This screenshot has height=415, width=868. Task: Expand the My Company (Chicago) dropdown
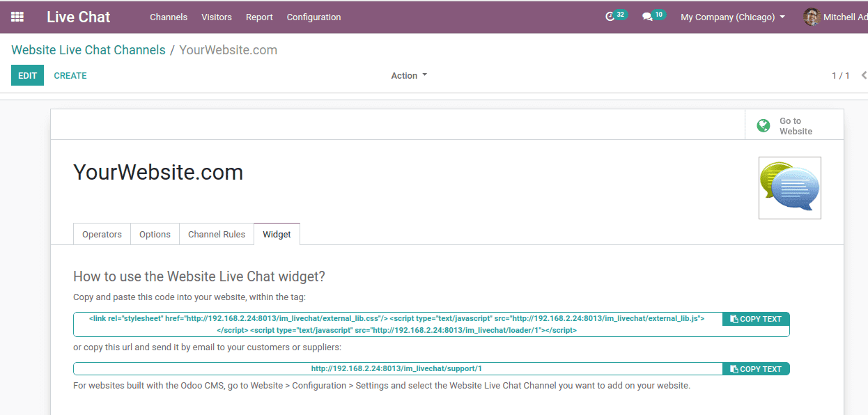pos(733,17)
